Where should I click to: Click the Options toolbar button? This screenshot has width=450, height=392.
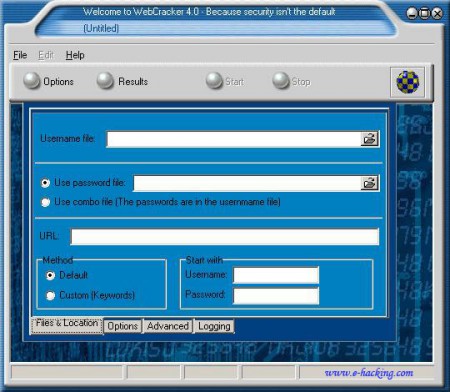[x=49, y=81]
